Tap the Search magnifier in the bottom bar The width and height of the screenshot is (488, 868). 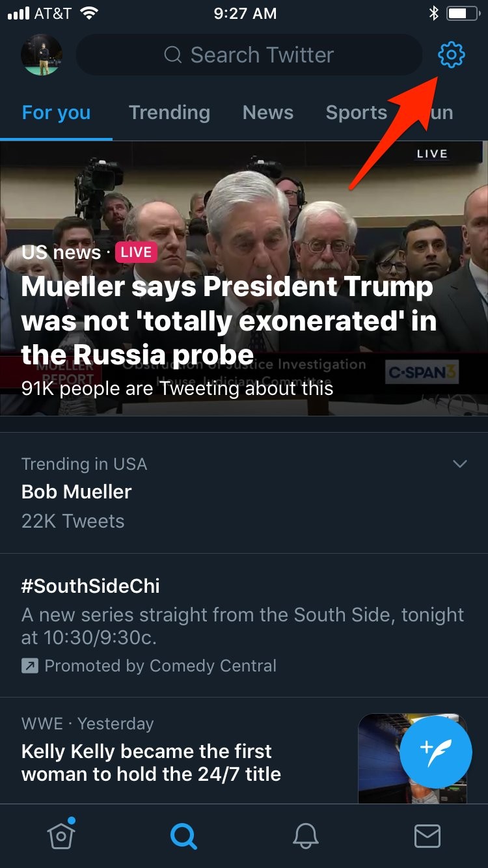[x=183, y=836]
